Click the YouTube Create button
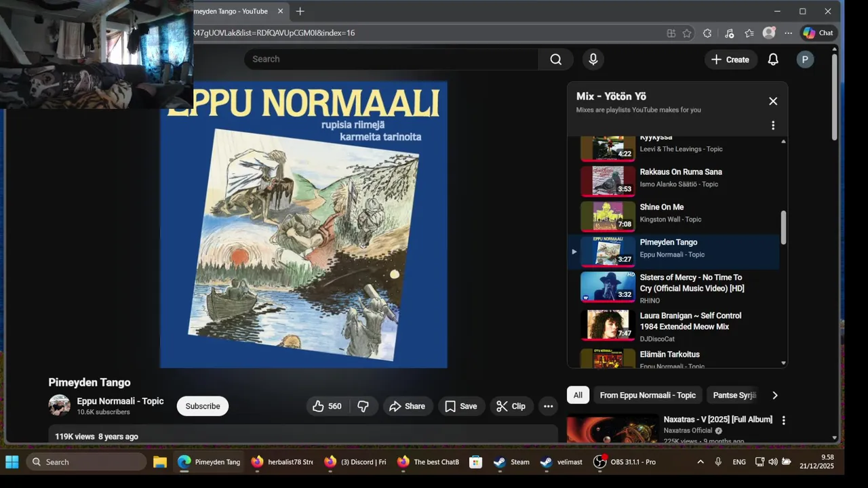 (730, 60)
